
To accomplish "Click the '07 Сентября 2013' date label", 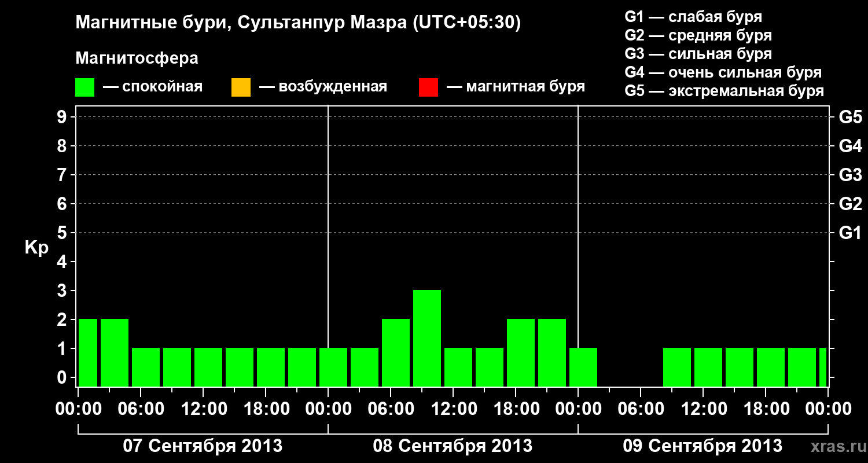I will [x=203, y=446].
